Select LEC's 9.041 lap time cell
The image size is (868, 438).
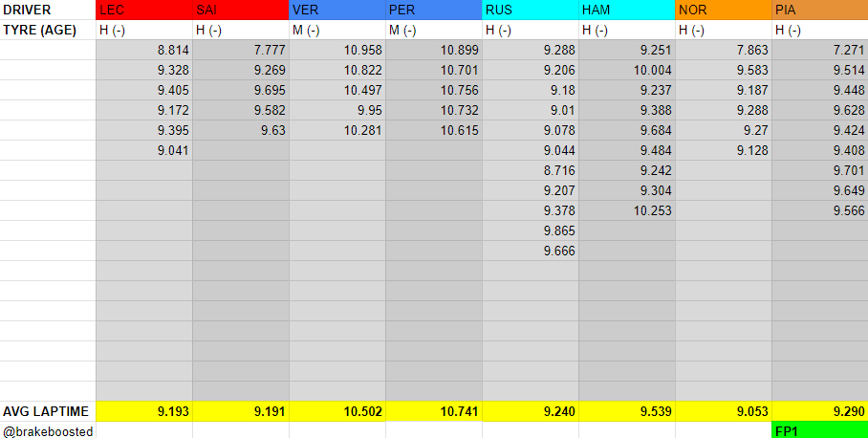(144, 150)
